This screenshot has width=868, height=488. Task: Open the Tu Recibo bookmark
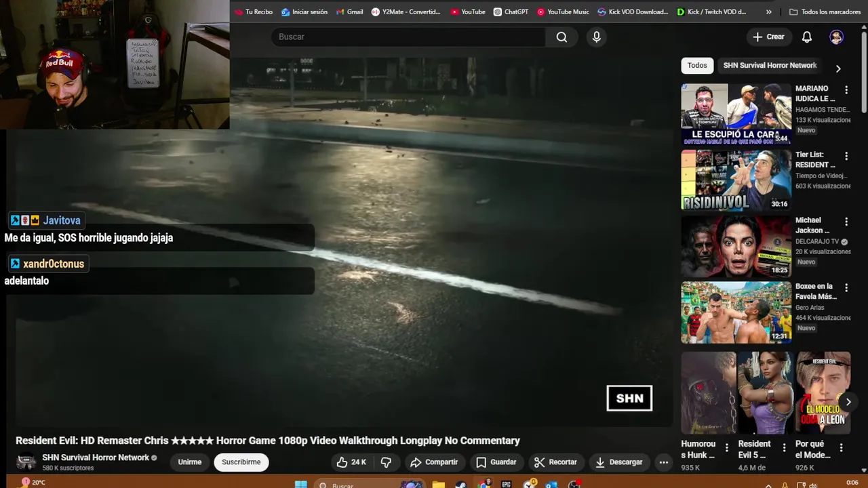[x=254, y=12]
